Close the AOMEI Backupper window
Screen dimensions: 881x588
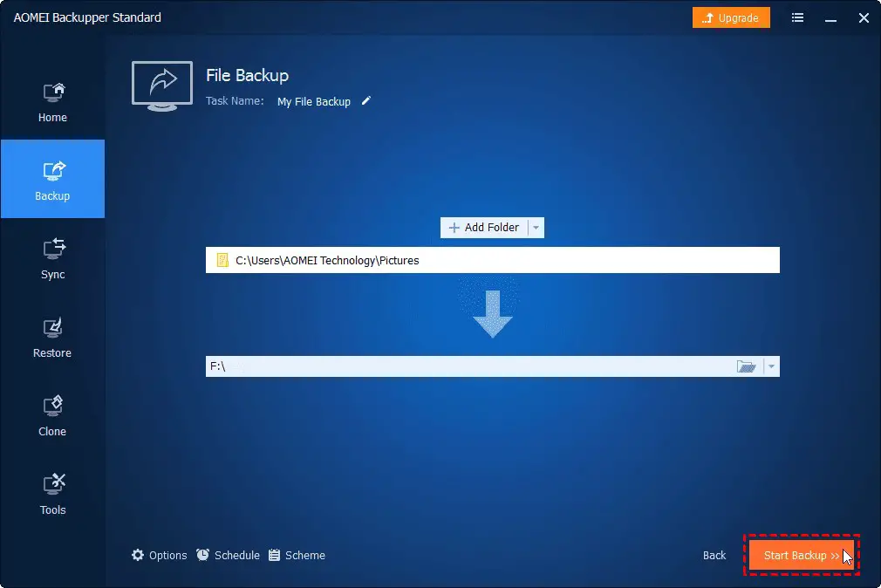tap(864, 18)
